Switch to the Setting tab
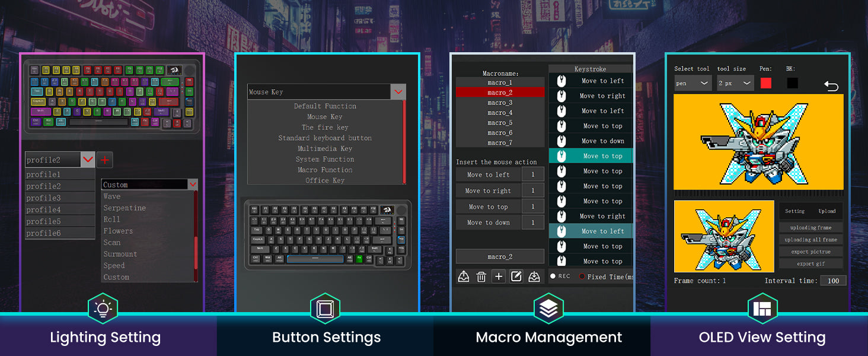868x356 pixels. pyautogui.click(x=795, y=211)
